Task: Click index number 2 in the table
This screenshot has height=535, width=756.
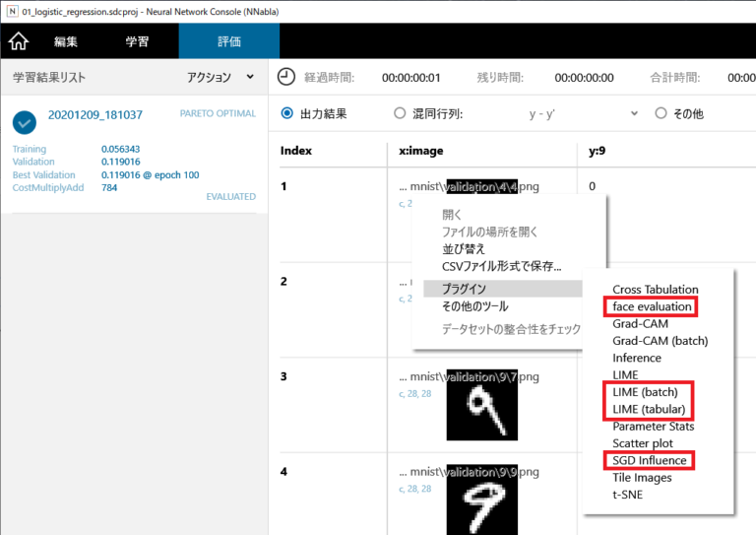Action: (x=283, y=281)
